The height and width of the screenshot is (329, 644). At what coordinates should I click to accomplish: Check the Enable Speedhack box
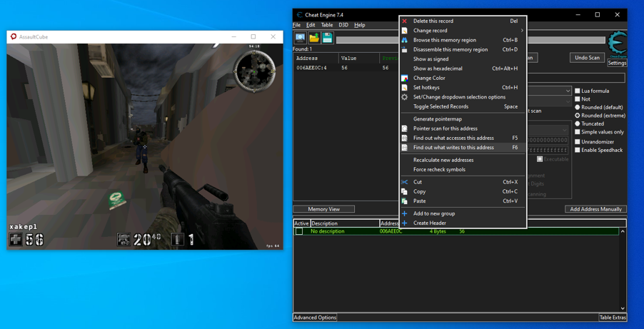[578, 151]
